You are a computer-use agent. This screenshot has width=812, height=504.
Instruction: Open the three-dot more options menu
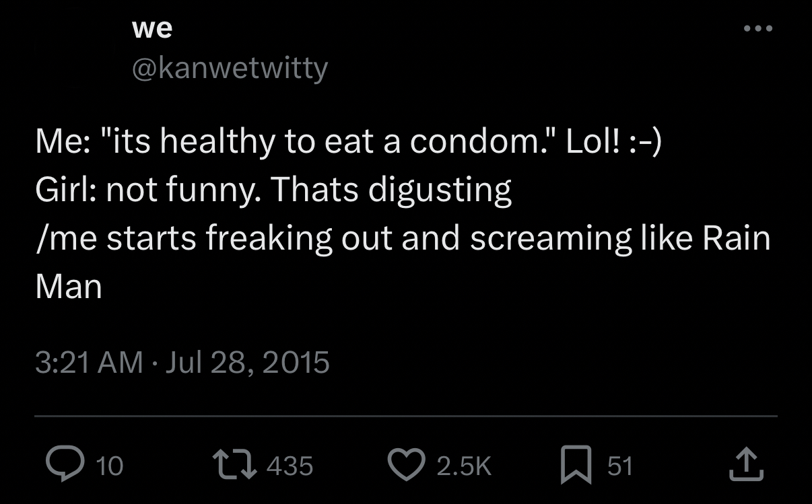click(x=758, y=29)
